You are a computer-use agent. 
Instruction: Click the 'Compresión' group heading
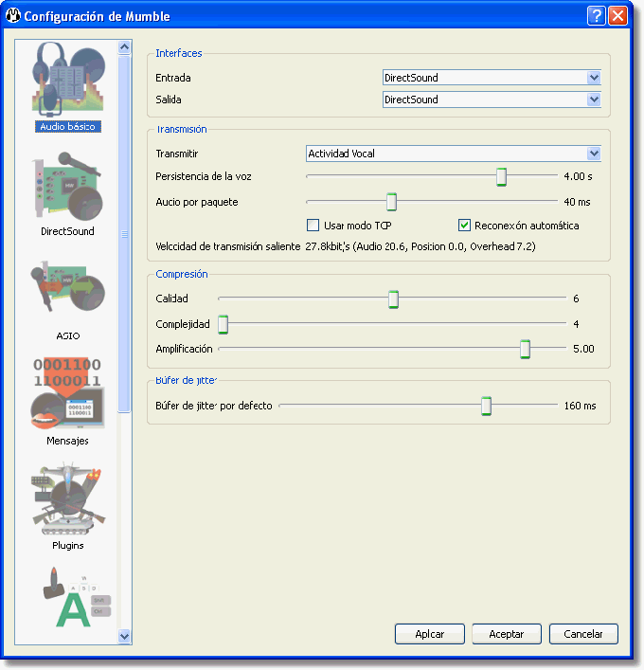182,274
